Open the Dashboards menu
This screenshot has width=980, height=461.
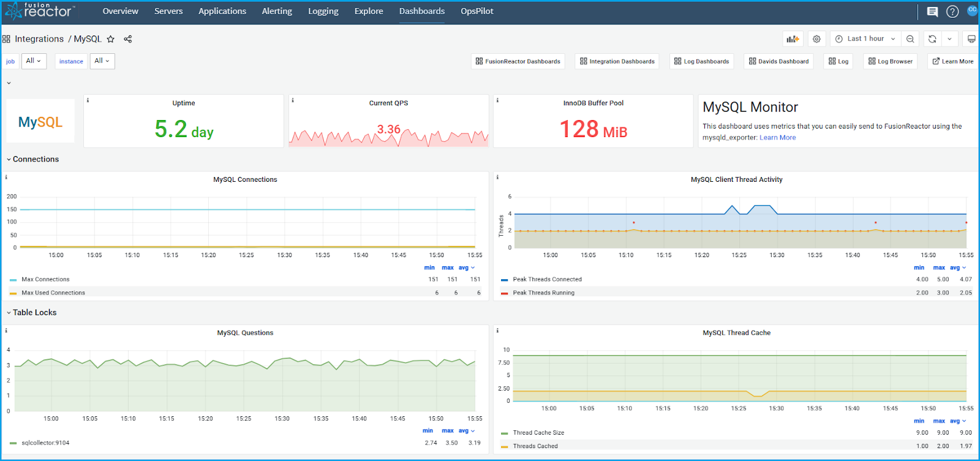[422, 11]
